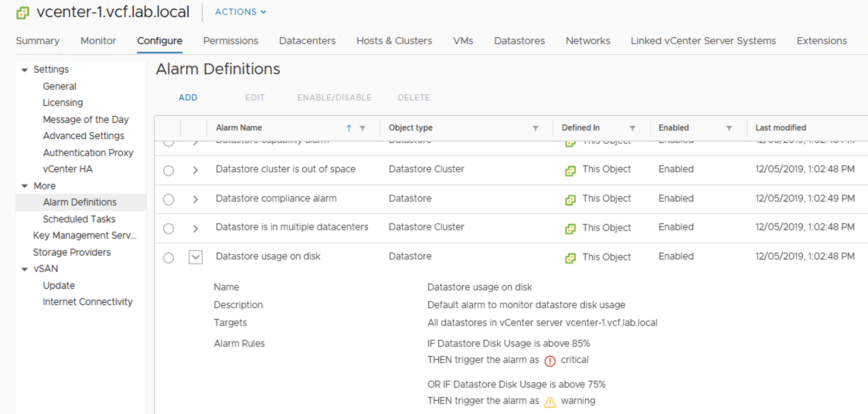Click the red critical alarm icon
Viewport: 868px width, 414px height.
tap(550, 361)
